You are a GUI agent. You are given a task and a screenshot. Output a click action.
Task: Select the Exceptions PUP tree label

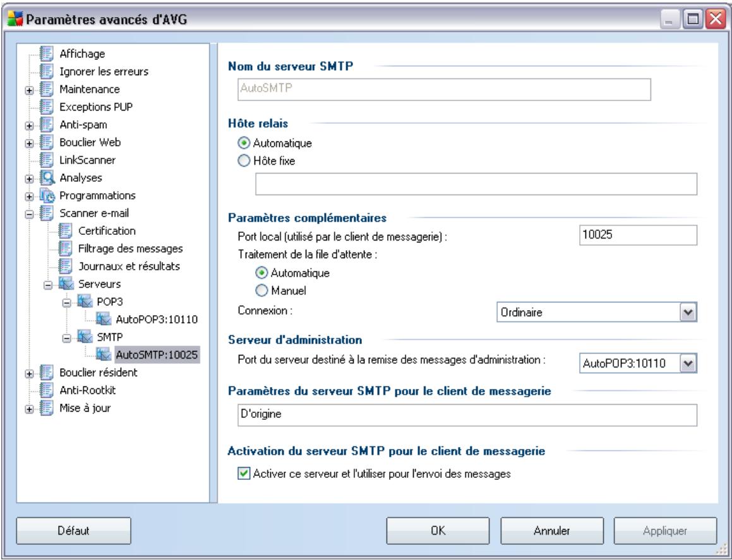pyautogui.click(x=96, y=107)
